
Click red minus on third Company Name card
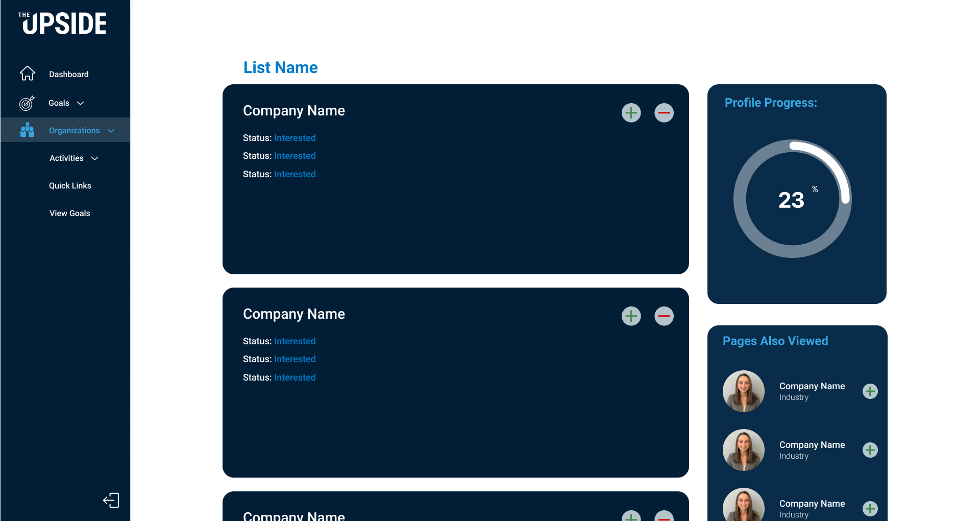coord(664,516)
